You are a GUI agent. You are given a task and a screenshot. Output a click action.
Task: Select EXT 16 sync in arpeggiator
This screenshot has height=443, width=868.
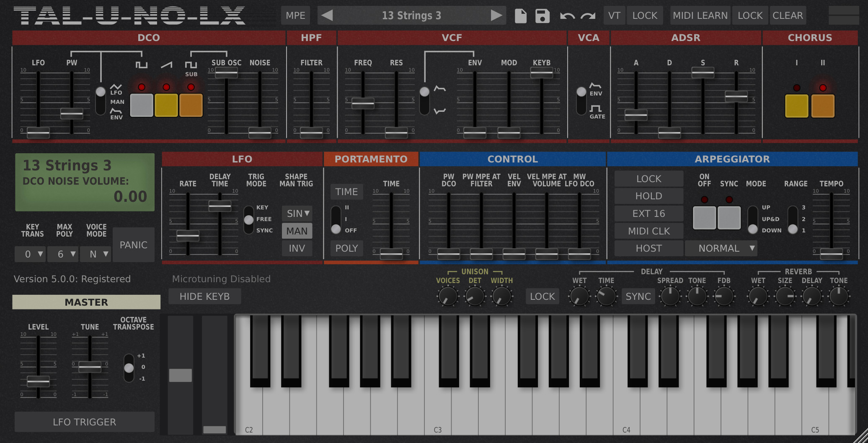pyautogui.click(x=648, y=214)
